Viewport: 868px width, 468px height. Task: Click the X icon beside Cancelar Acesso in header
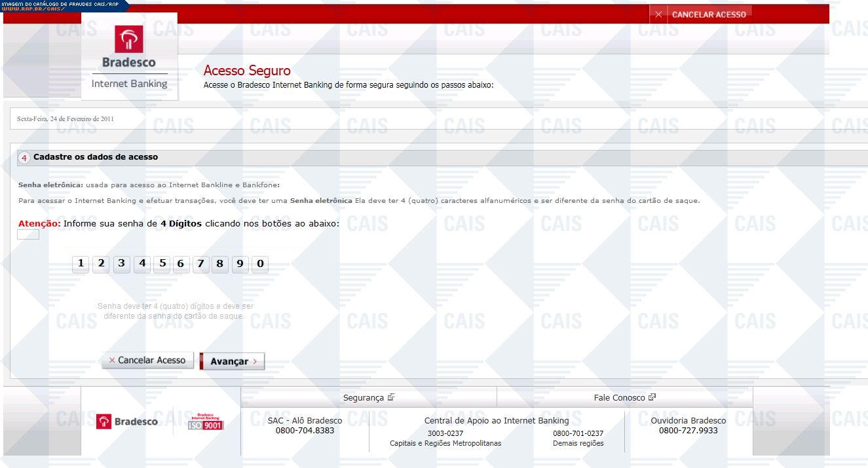(x=658, y=14)
